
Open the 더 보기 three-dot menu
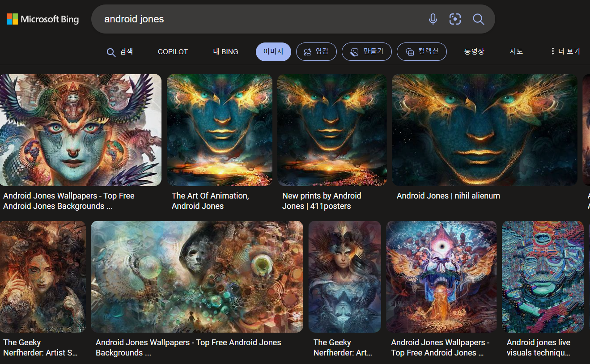click(x=565, y=51)
